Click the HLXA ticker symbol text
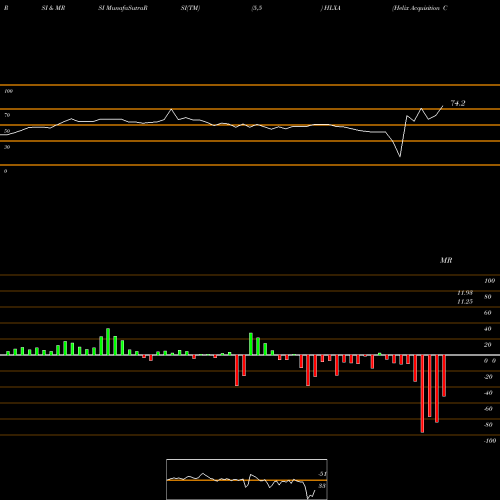Screen dimensions: 500x500 (x=332, y=8)
